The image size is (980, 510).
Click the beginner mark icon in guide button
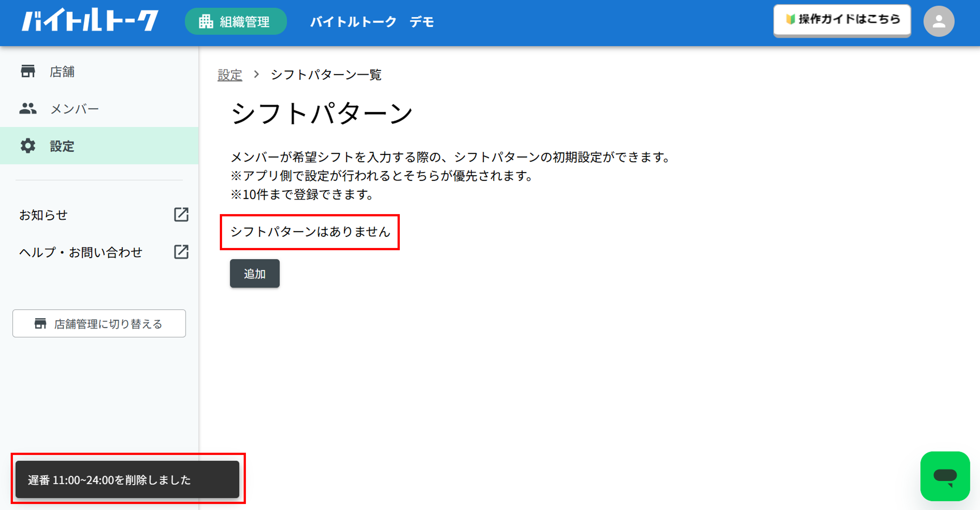790,19
